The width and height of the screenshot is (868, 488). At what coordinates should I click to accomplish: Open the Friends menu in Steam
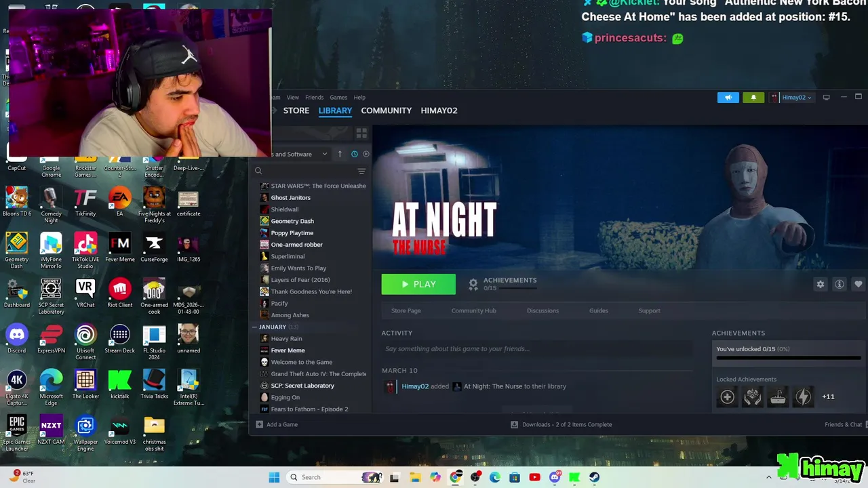314,98
